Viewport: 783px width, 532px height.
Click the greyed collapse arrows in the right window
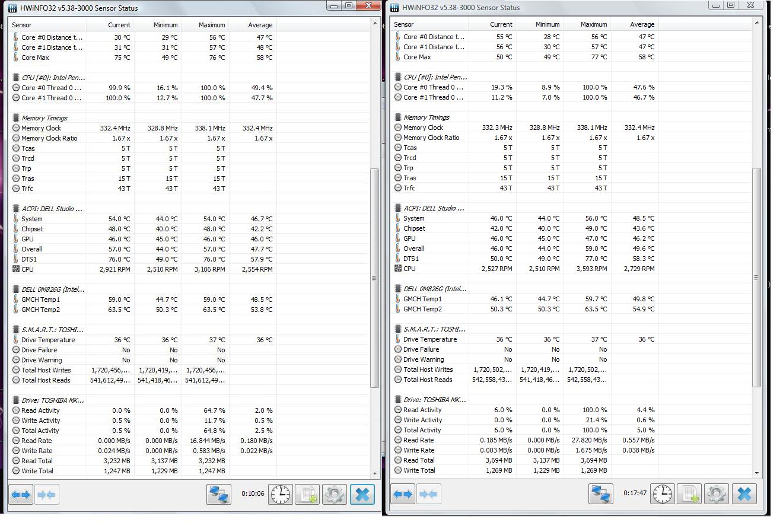428,493
